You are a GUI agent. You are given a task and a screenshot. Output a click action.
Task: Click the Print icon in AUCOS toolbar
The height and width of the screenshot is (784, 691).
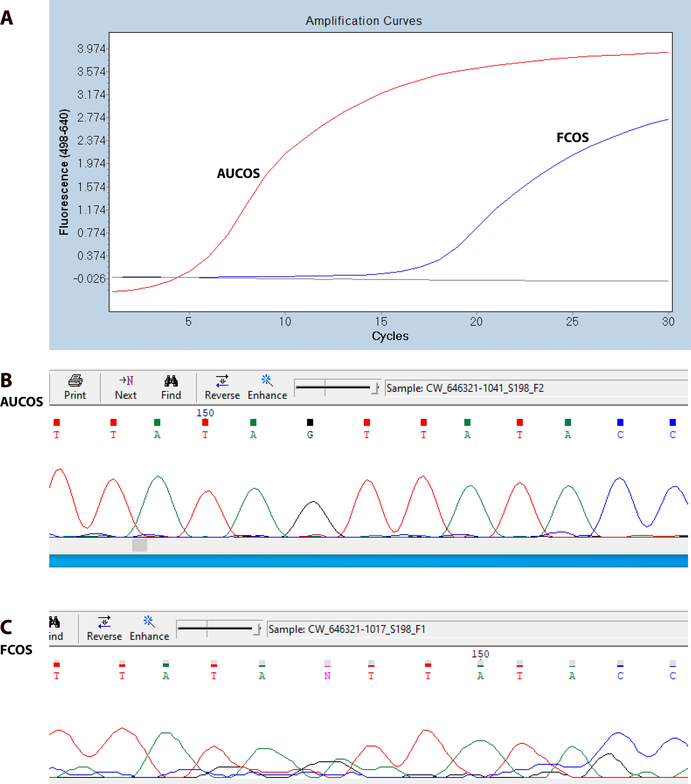(x=75, y=387)
